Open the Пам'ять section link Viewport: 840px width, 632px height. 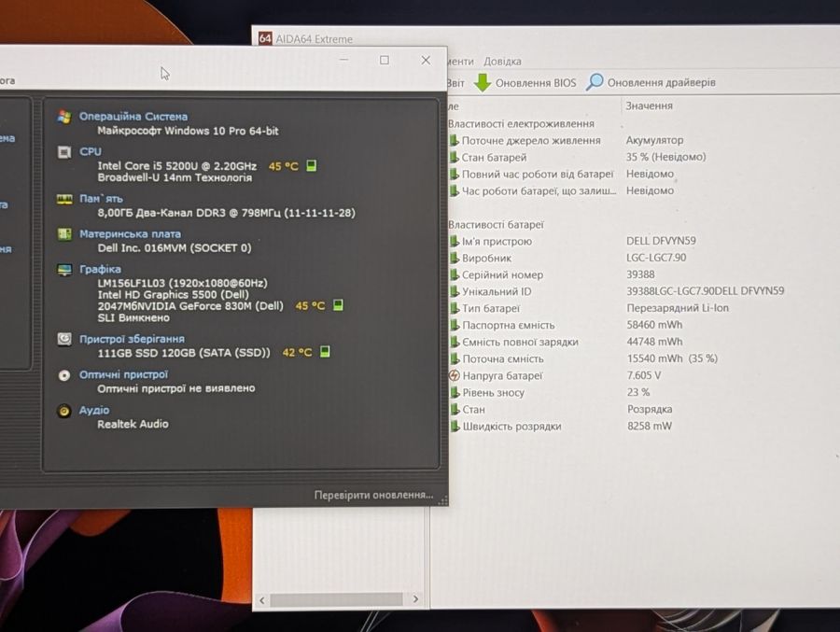(x=101, y=198)
